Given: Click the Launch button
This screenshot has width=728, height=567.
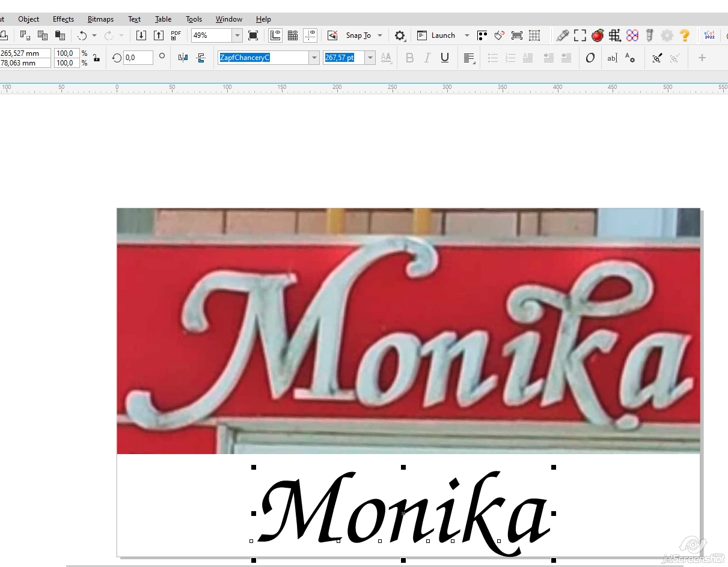Looking at the screenshot, I should (442, 35).
